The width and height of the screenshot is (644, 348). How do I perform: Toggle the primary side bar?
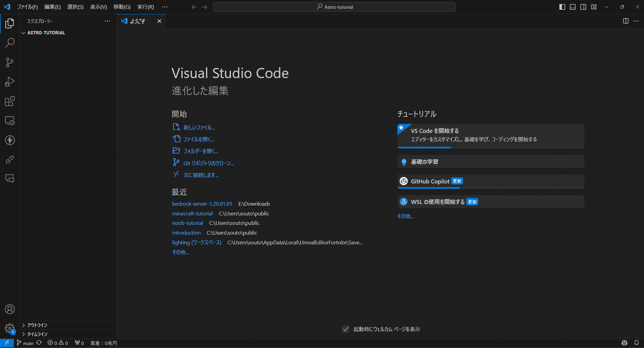coord(562,7)
